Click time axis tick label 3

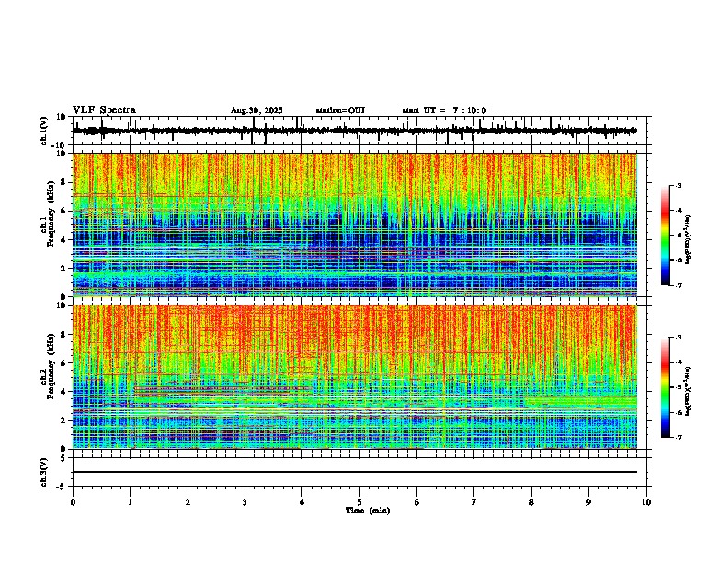pos(245,502)
